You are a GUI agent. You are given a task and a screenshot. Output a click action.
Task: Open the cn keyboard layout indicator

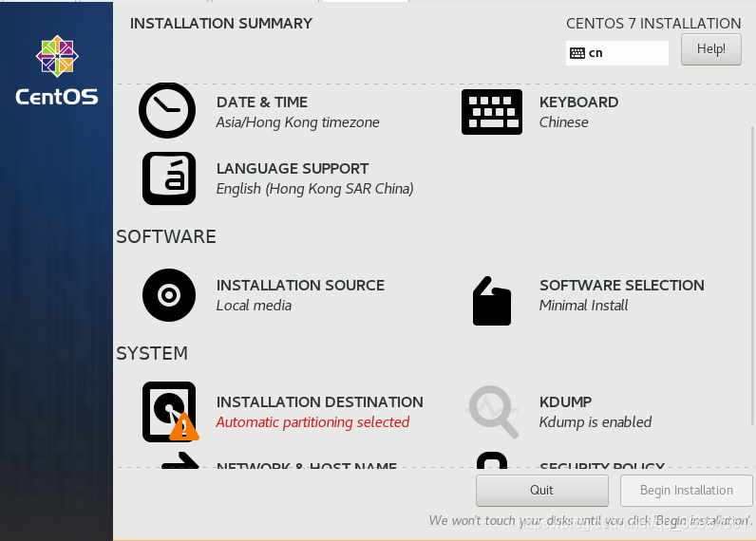tap(617, 53)
